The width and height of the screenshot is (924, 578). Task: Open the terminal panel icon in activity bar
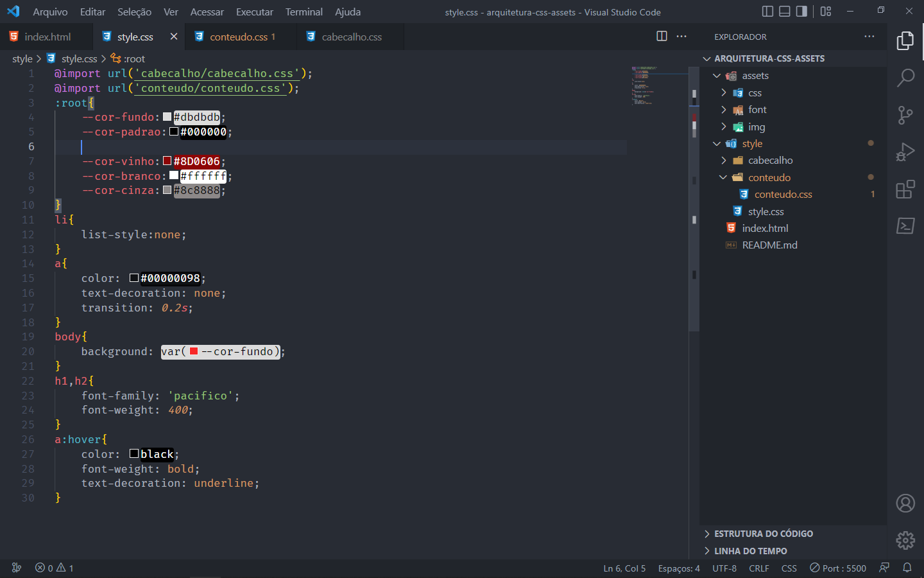coord(905,226)
